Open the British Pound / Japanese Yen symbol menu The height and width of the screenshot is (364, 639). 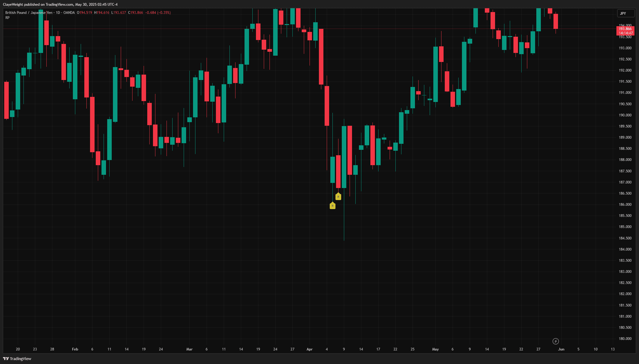[x=29, y=13]
